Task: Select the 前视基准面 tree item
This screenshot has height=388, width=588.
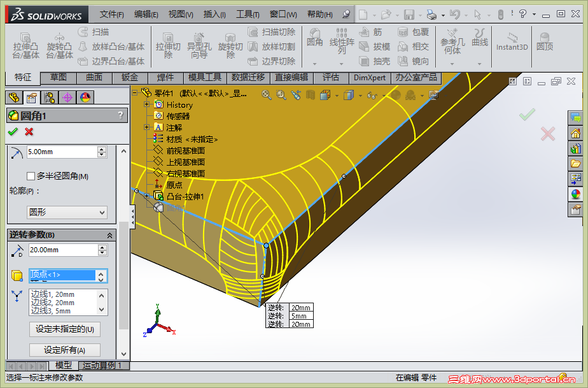Action: [179, 150]
